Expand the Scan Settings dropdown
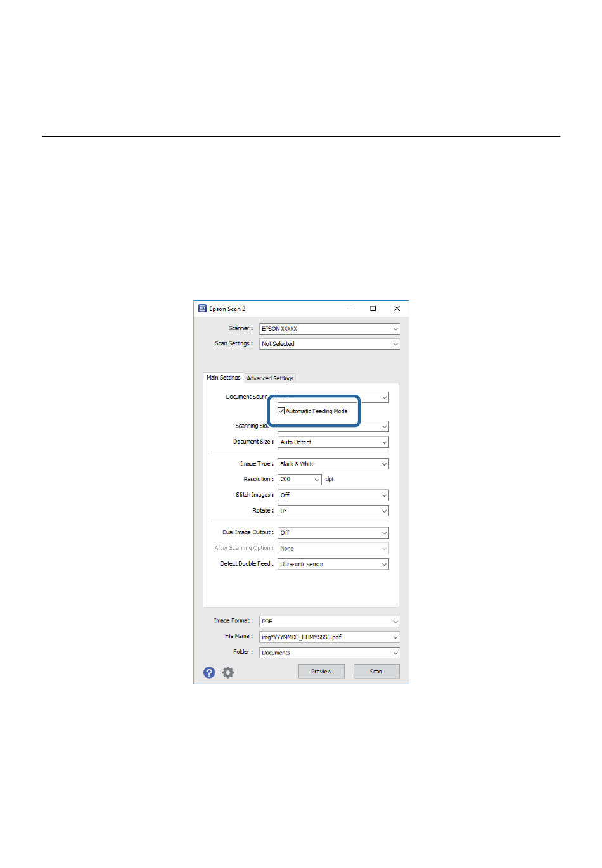Viewport: 602px width, 868px height. [x=330, y=344]
